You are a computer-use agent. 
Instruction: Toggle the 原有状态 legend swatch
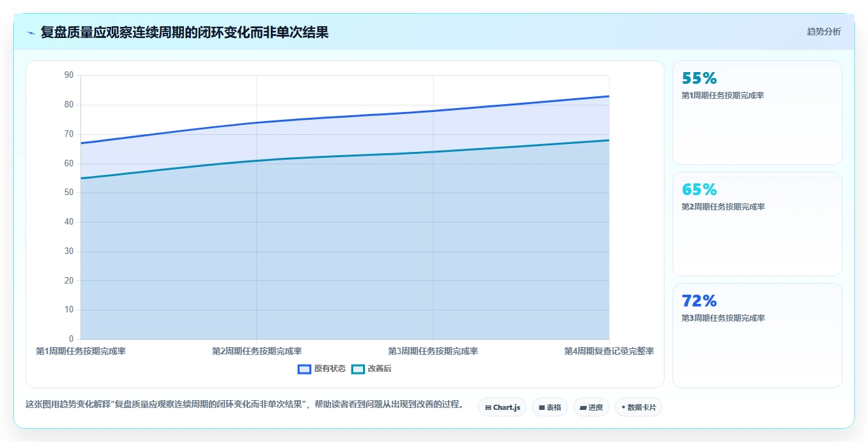(x=304, y=369)
